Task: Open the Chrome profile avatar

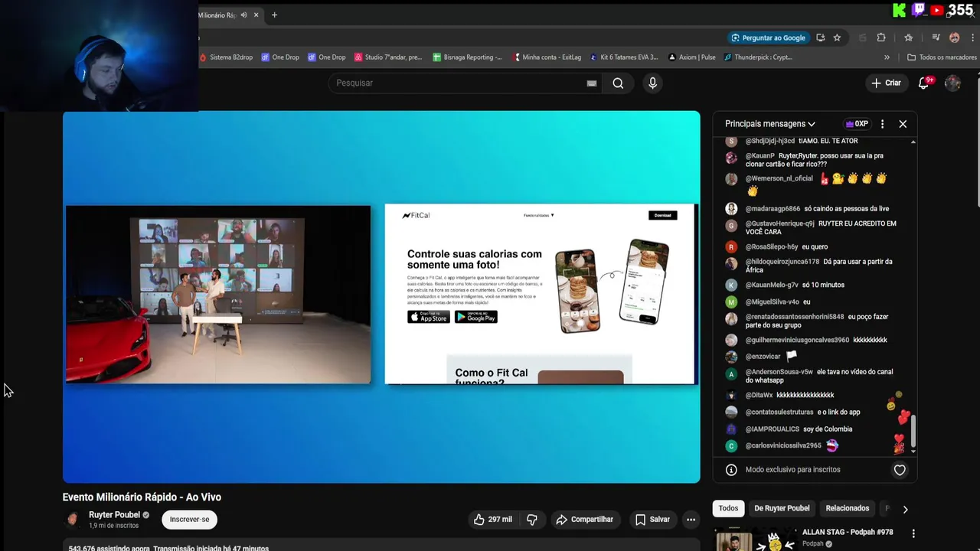Action: pyautogui.click(x=954, y=37)
